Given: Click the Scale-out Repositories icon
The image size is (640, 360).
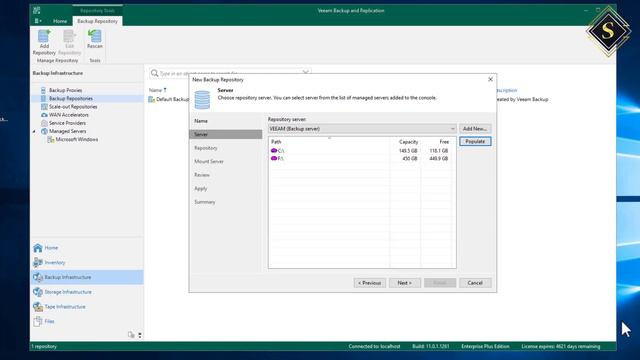Looking at the screenshot, I should [x=44, y=107].
